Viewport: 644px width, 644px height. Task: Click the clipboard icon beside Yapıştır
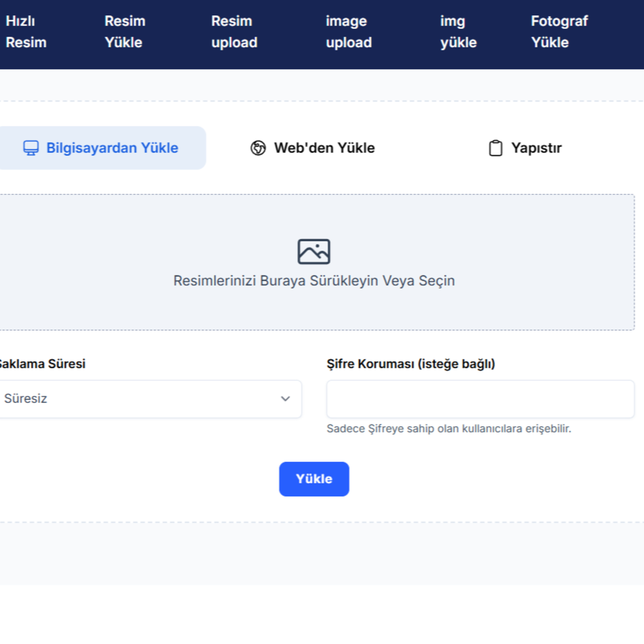pos(496,148)
